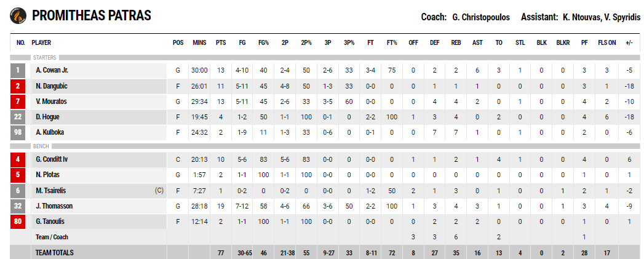The height and width of the screenshot is (259, 644).
Task: Click the FLS ON column header
Action: (x=607, y=42)
